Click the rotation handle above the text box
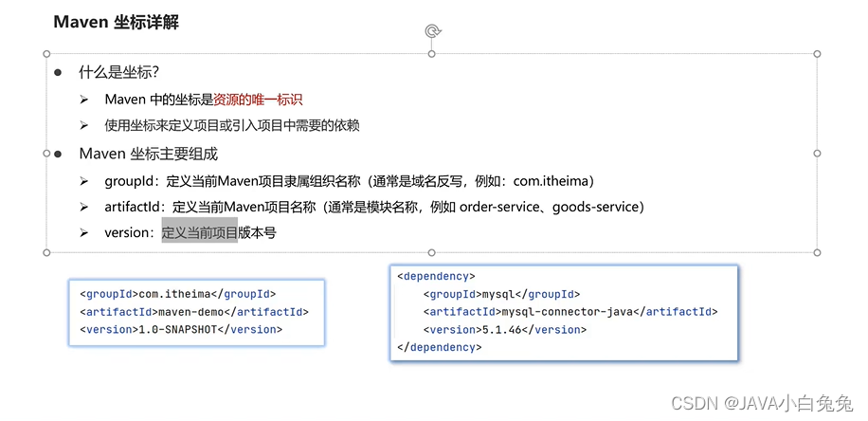Screen dimensions: 868x421 click(432, 31)
